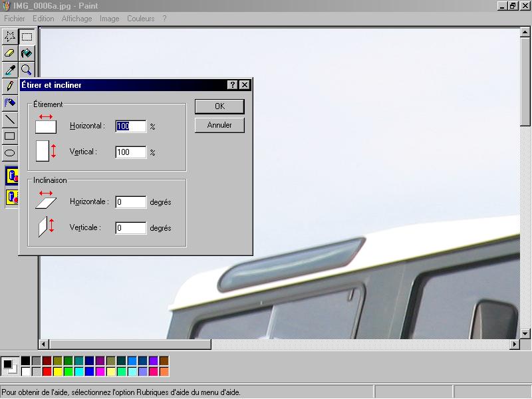Image resolution: width=532 pixels, height=399 pixels.
Task: Choose the Airbrush spray tool
Action: (x=10, y=103)
